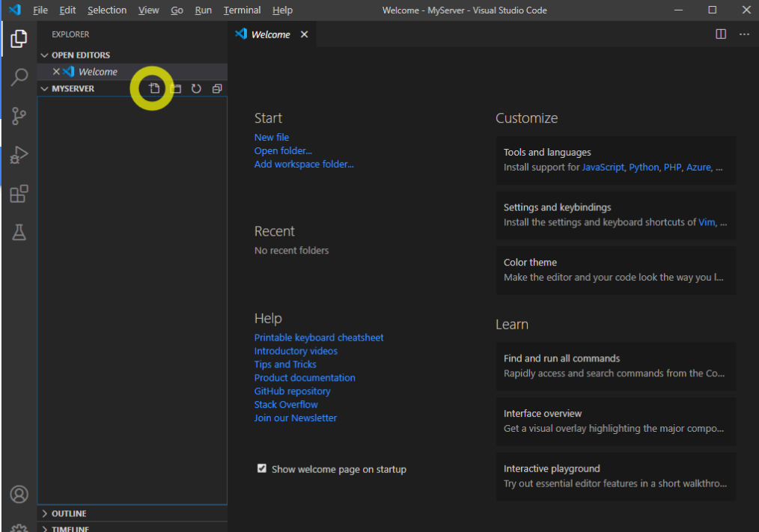Image resolution: width=759 pixels, height=532 pixels.
Task: Open the Accounts menu icon
Action: coord(19,495)
